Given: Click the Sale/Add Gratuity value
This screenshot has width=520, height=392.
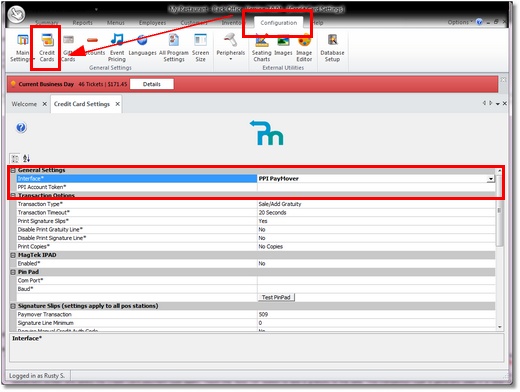Looking at the screenshot, I should 280,204.
